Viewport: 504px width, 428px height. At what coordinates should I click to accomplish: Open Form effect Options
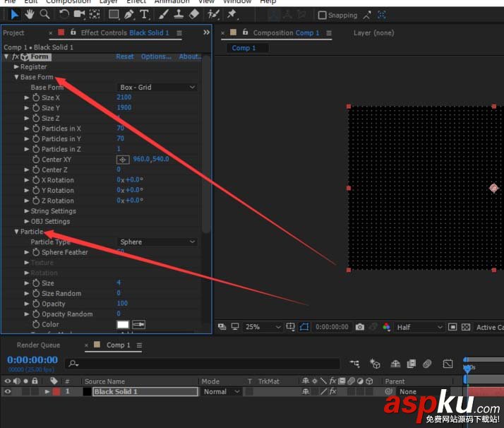156,57
